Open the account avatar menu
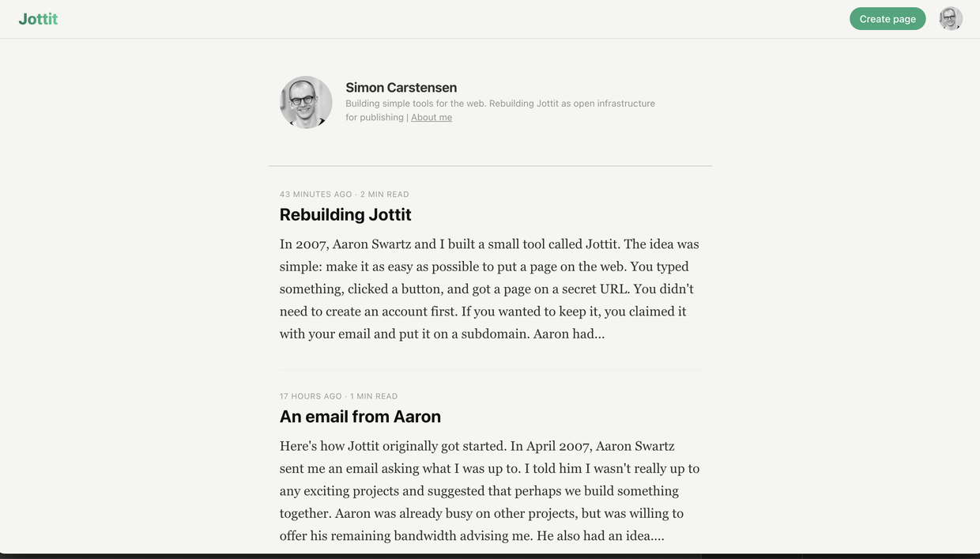 [x=950, y=19]
